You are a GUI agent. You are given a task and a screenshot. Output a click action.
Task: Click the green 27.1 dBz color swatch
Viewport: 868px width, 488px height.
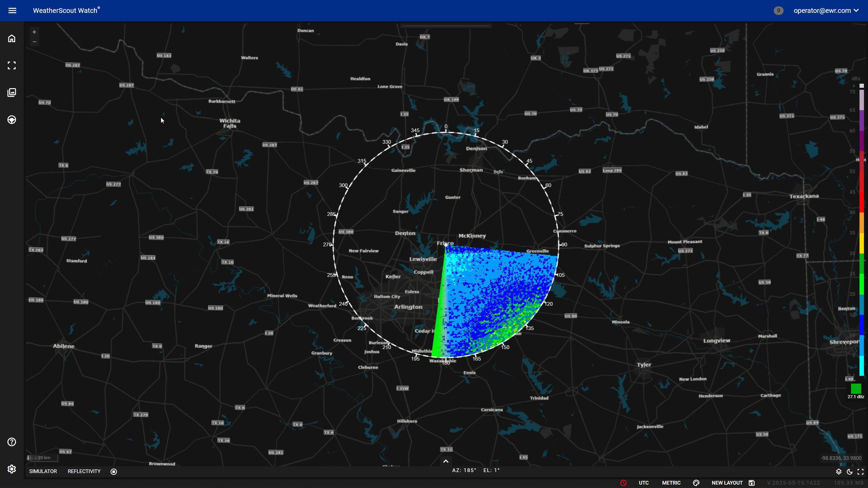[x=855, y=389]
